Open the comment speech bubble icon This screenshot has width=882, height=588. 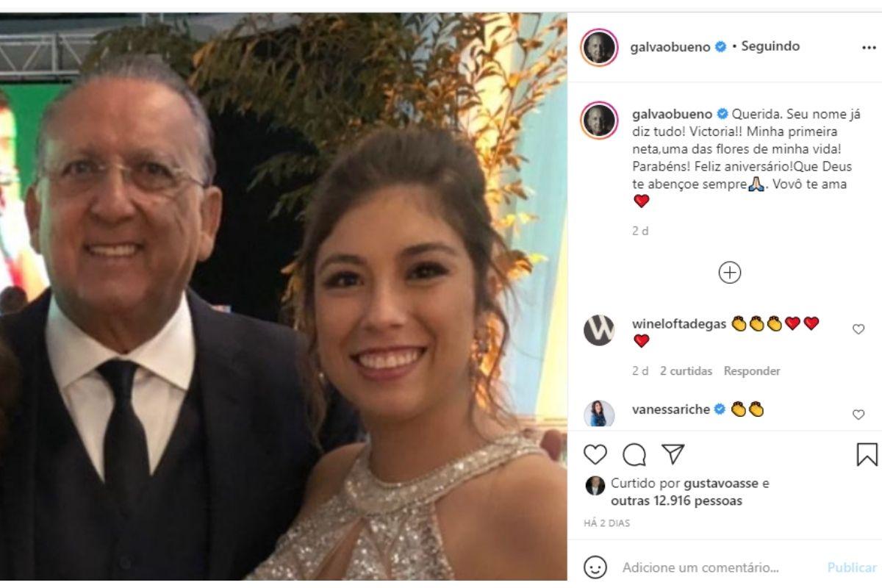[634, 455]
